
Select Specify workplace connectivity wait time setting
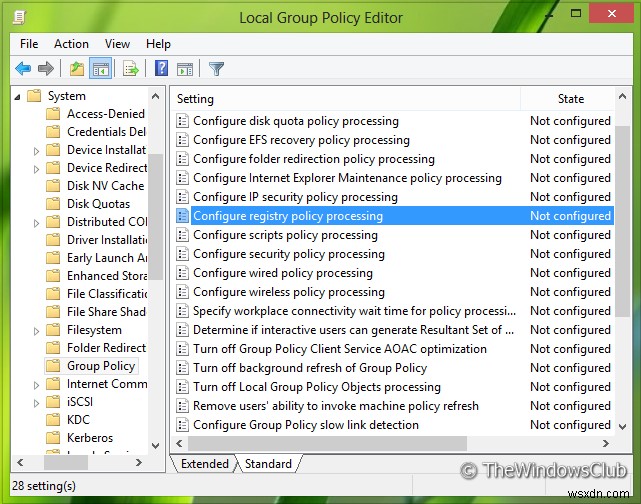354,311
